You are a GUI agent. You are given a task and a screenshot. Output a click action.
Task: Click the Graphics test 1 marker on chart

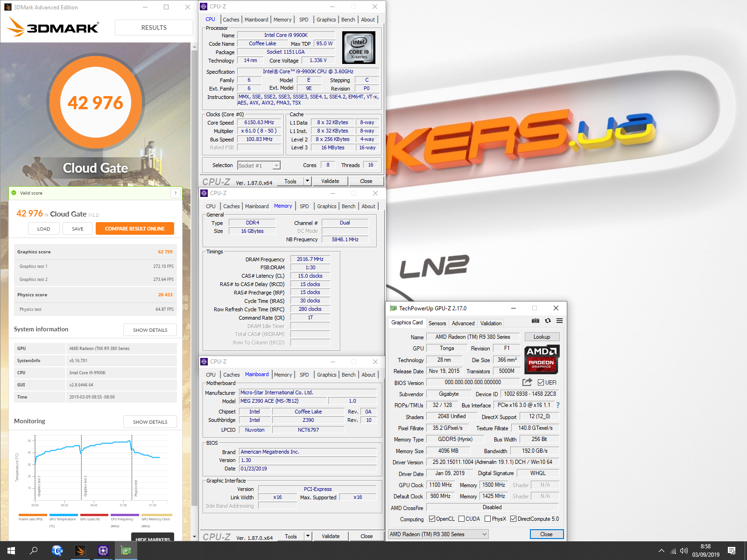coord(39,486)
